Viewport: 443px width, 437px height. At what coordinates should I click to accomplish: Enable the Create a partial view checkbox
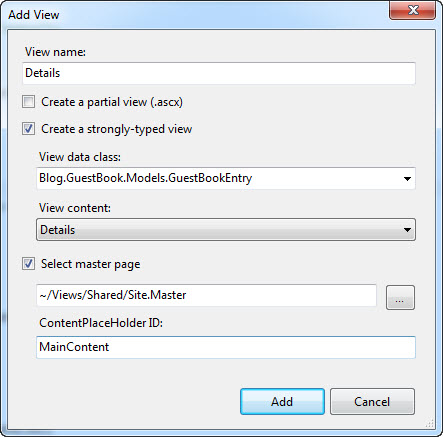(28, 102)
